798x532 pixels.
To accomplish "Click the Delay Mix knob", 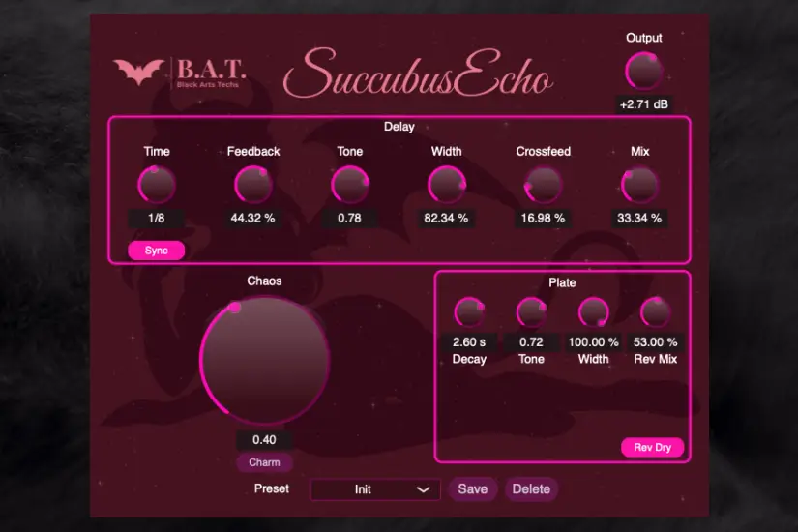I will [639, 185].
